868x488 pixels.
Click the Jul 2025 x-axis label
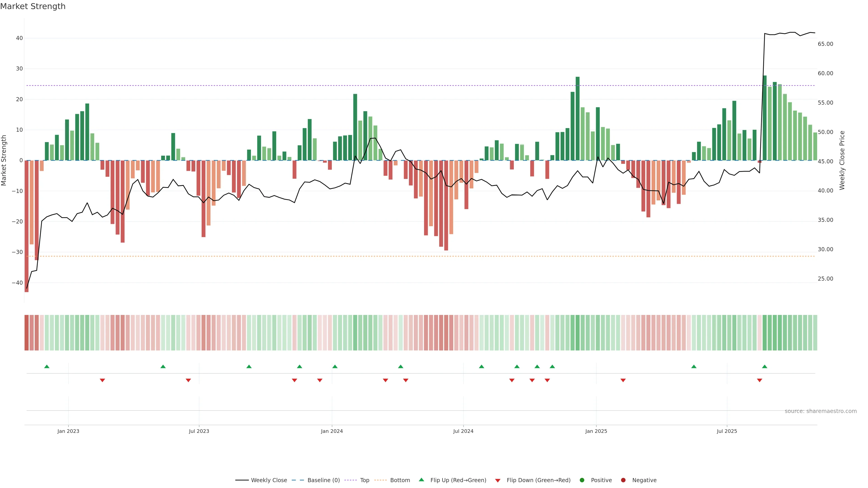click(x=727, y=431)
